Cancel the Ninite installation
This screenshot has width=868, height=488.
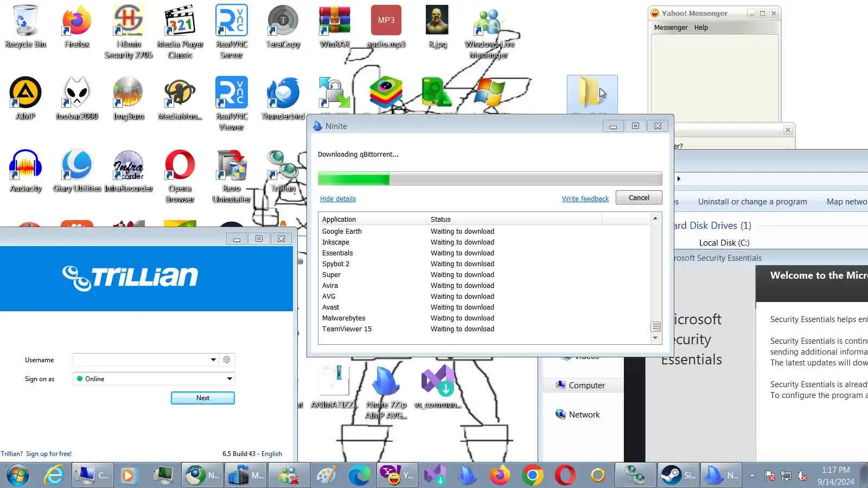click(639, 198)
